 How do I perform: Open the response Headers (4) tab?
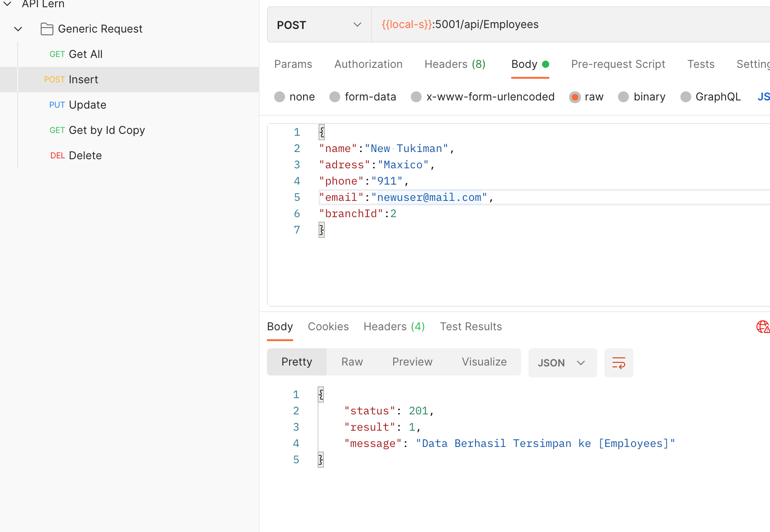click(394, 327)
